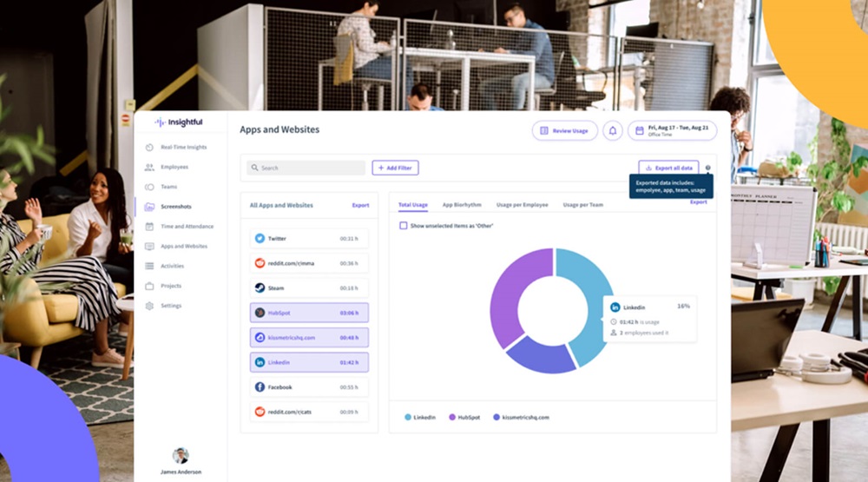Click James Anderson profile avatar

[x=181, y=455]
